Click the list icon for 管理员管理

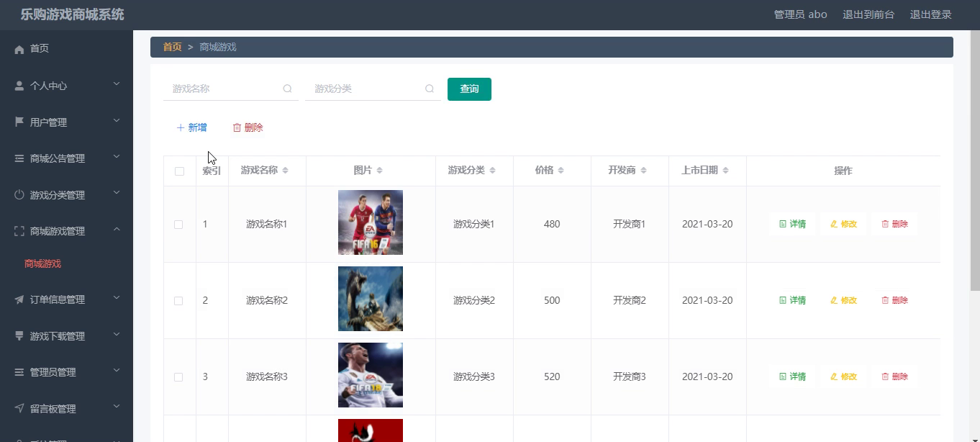point(19,372)
